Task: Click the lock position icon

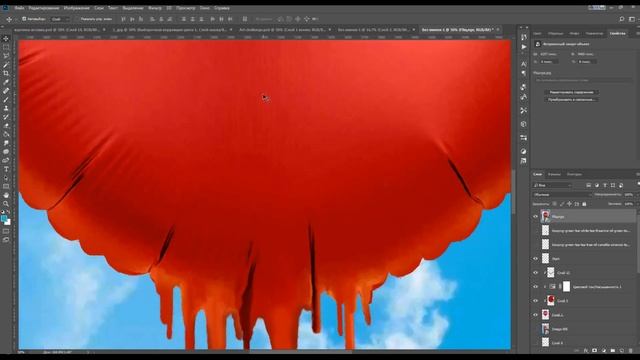Action: coord(569,204)
